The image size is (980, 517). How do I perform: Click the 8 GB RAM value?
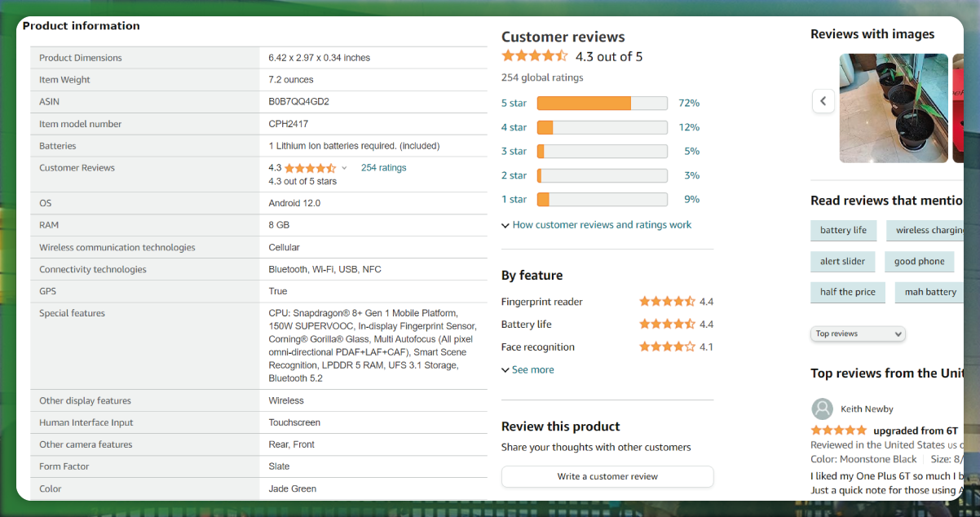279,225
